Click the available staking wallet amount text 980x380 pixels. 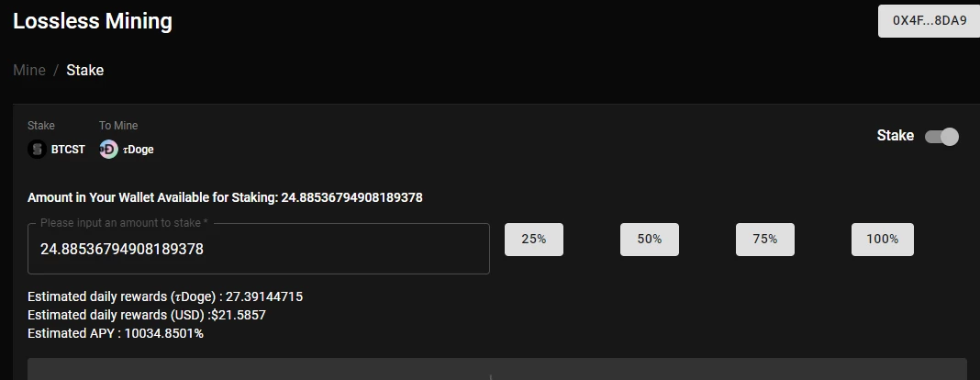point(225,198)
